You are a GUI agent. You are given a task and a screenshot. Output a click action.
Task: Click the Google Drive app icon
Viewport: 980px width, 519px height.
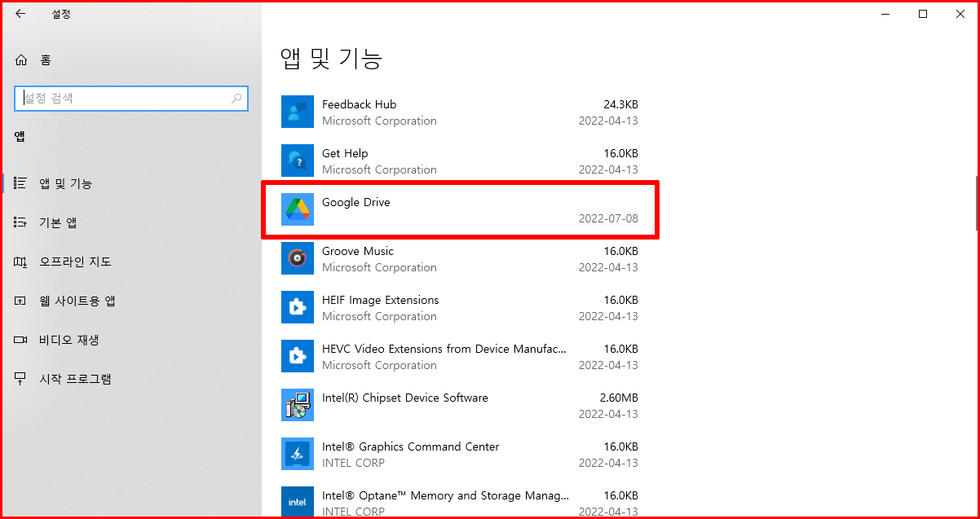tap(298, 209)
